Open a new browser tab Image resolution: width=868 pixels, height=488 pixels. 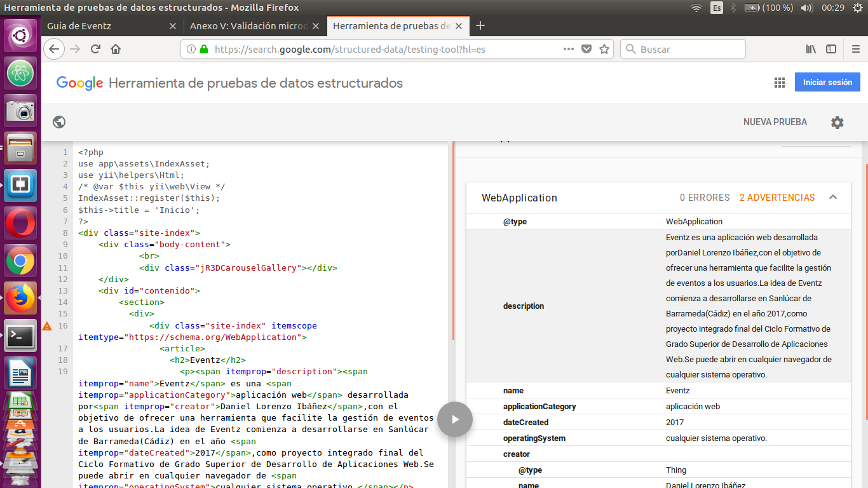click(x=480, y=26)
